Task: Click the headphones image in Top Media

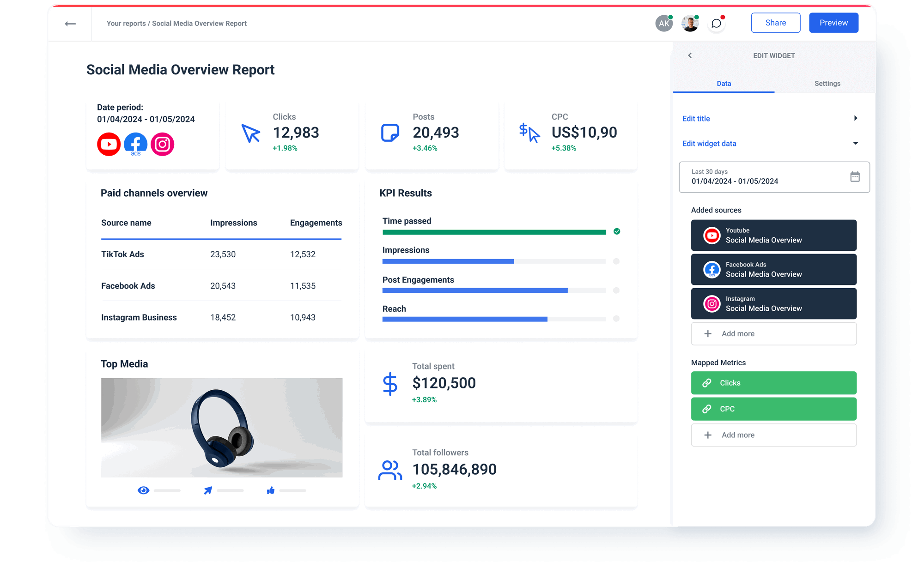Action: click(222, 427)
